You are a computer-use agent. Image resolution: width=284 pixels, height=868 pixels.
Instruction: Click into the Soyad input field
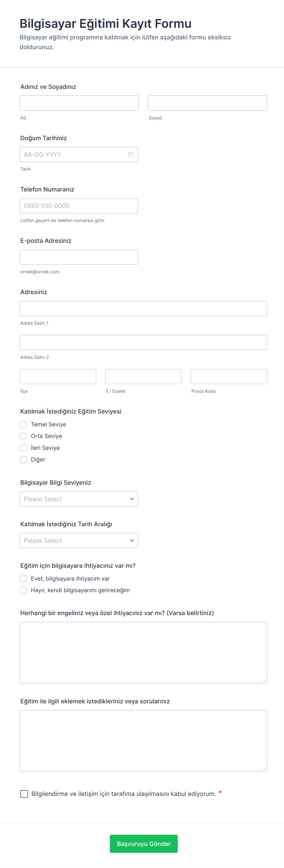coord(208,103)
